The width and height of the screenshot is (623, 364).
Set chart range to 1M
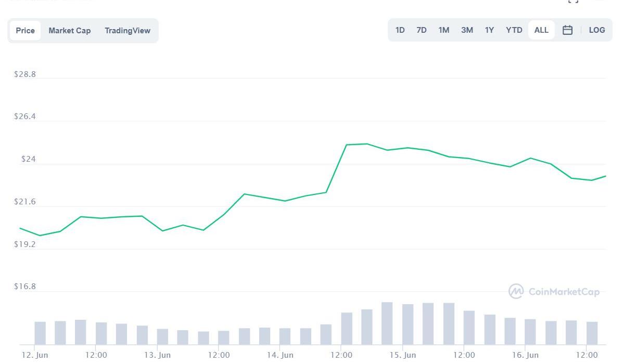(443, 30)
